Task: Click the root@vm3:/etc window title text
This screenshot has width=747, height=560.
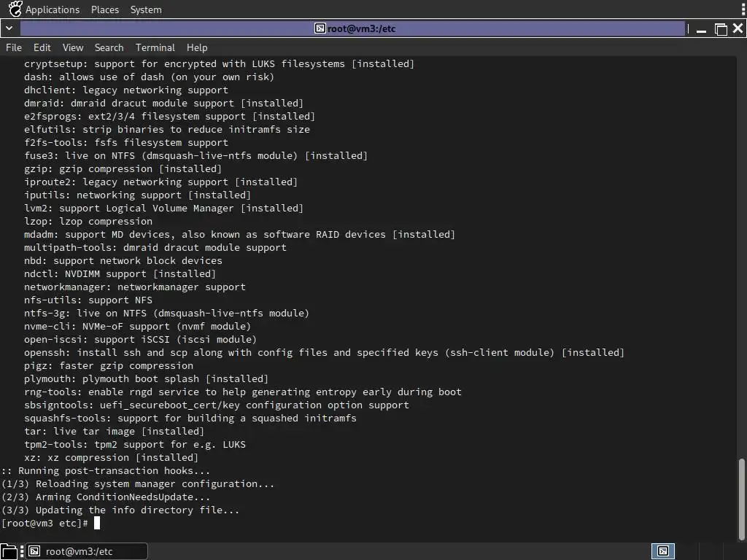Action: (x=362, y=28)
